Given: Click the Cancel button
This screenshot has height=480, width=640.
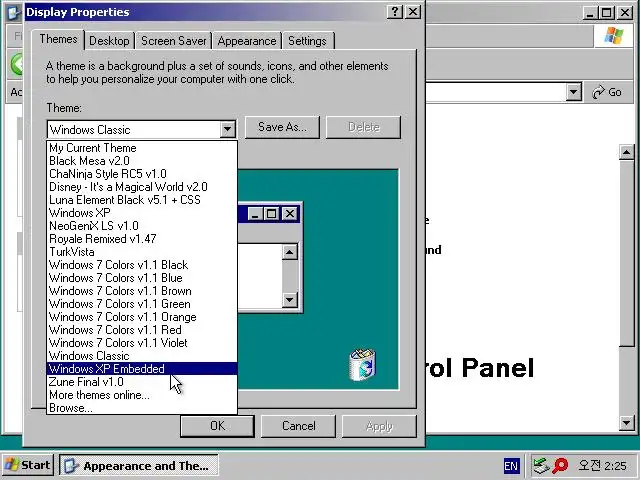Looking at the screenshot, I should point(298,426).
